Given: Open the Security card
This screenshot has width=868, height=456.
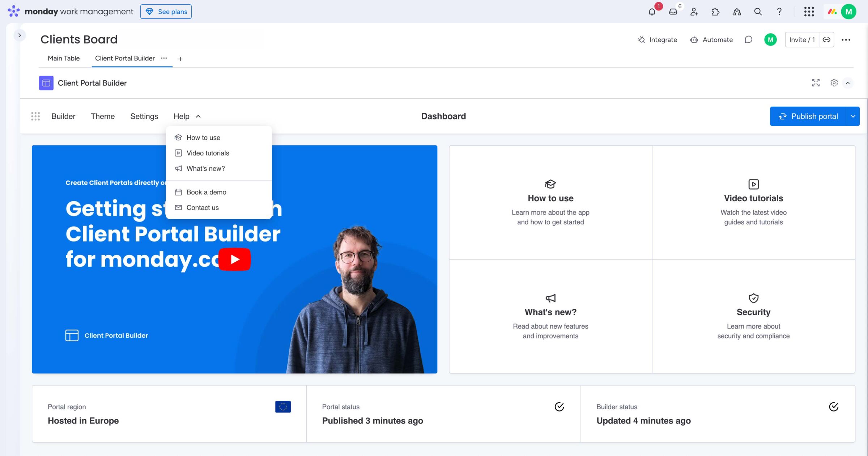Looking at the screenshot, I should [x=753, y=316].
